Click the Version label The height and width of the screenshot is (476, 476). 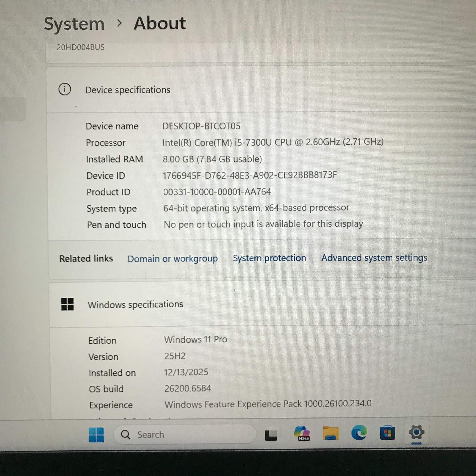point(103,357)
